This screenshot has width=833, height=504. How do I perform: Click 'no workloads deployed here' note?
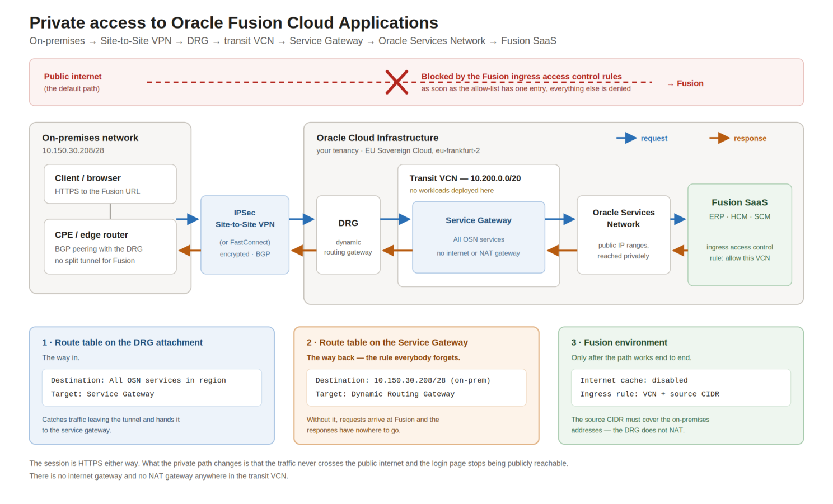[452, 191]
